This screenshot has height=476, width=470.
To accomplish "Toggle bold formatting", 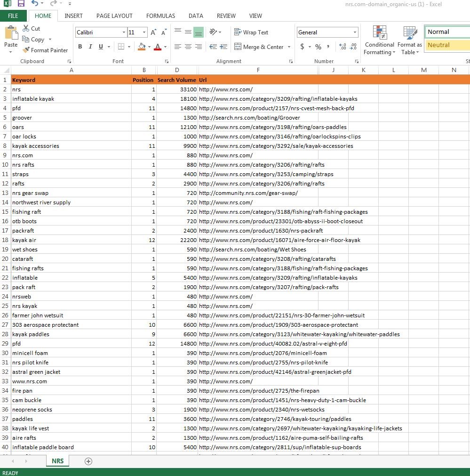I will click(80, 47).
